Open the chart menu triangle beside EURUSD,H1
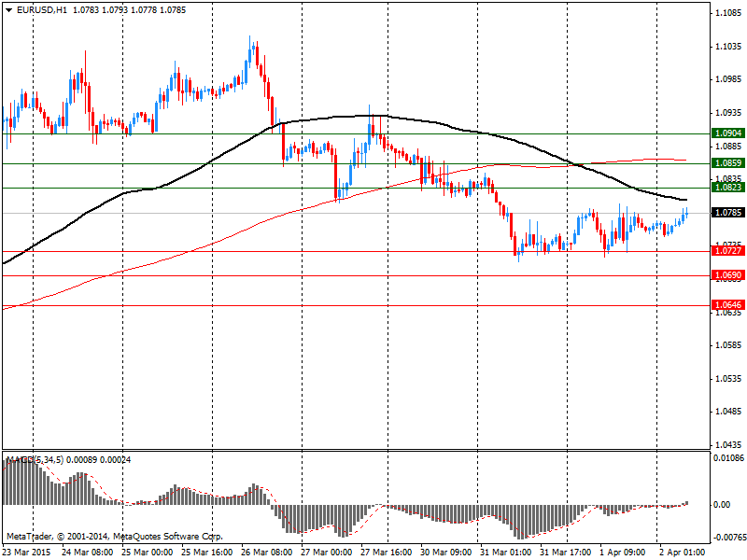Image resolution: width=747 pixels, height=560 pixels. (x=8, y=10)
